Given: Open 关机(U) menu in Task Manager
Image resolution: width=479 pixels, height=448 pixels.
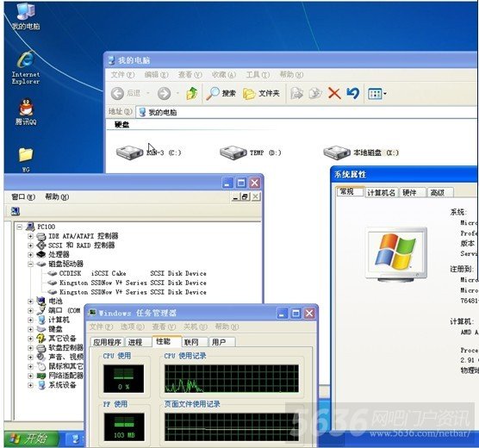Looking at the screenshot, I should click(196, 327).
